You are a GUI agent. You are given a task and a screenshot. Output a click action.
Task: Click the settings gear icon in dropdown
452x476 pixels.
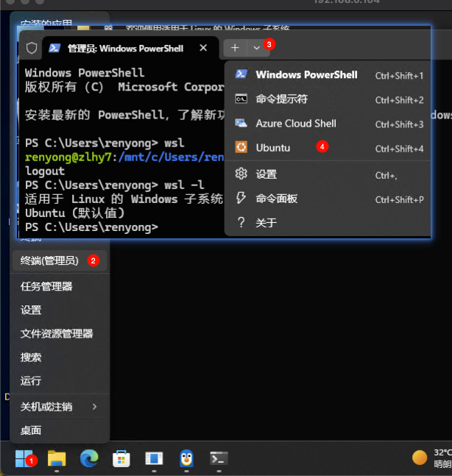[241, 174]
